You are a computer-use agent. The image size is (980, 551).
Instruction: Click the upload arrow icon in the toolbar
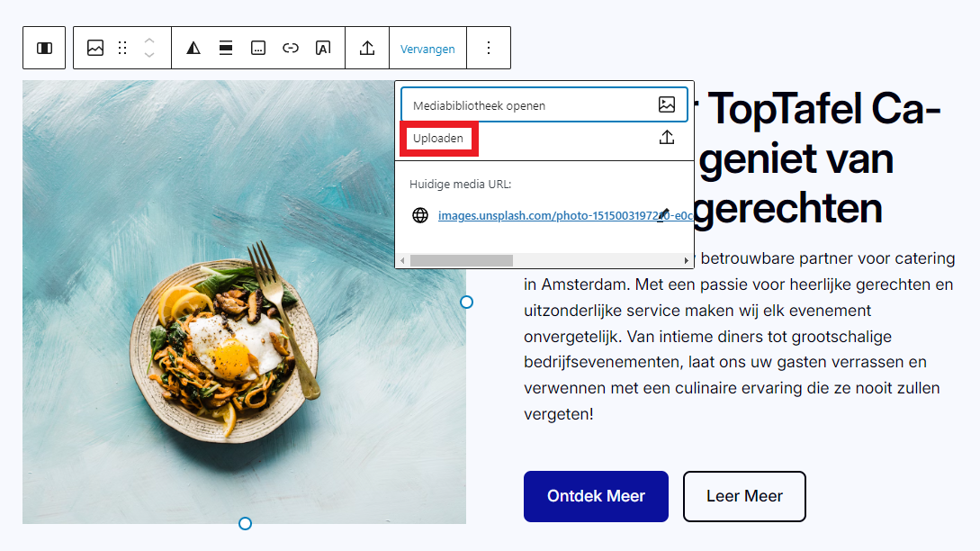367,48
